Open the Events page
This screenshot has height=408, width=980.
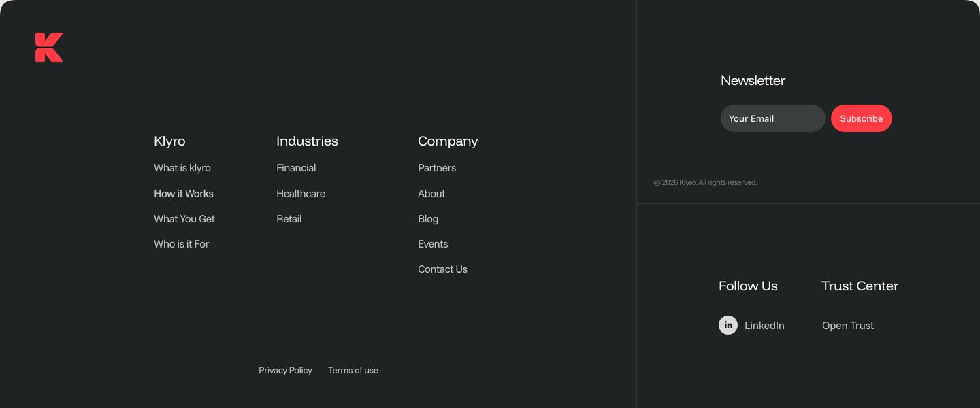433,244
